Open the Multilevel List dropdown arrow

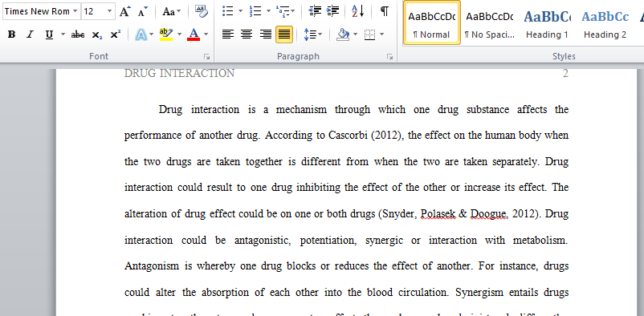pyautogui.click(x=293, y=11)
